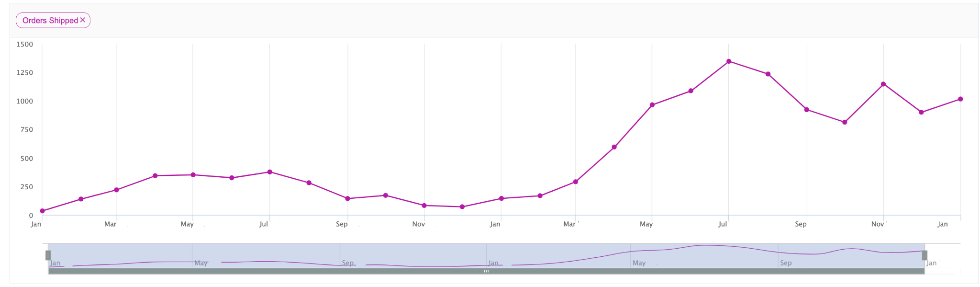Click the first-year July data point near 380
The height and width of the screenshot is (287, 980).
(x=270, y=172)
